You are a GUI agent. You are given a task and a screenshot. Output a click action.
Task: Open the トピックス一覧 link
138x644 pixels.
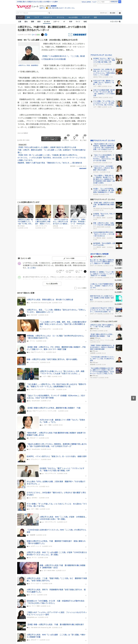(x=115, y=22)
